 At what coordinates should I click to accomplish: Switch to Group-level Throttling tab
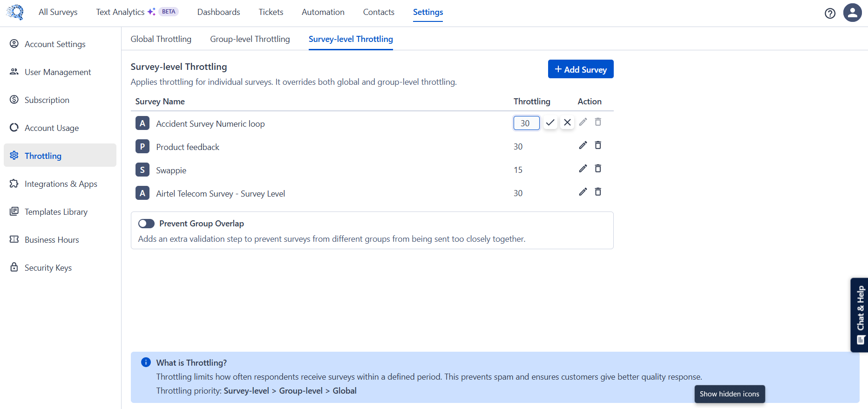pyautogui.click(x=250, y=39)
